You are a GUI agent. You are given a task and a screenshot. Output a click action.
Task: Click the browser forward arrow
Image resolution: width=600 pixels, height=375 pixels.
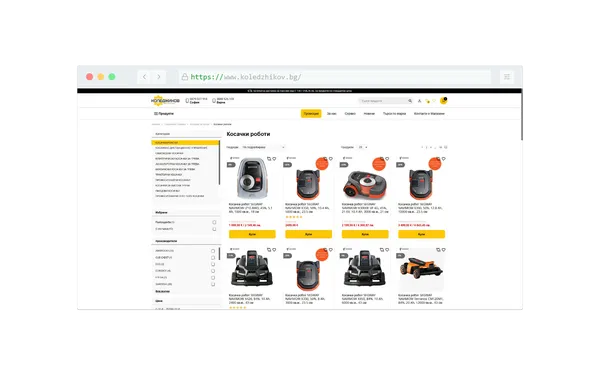coord(159,77)
